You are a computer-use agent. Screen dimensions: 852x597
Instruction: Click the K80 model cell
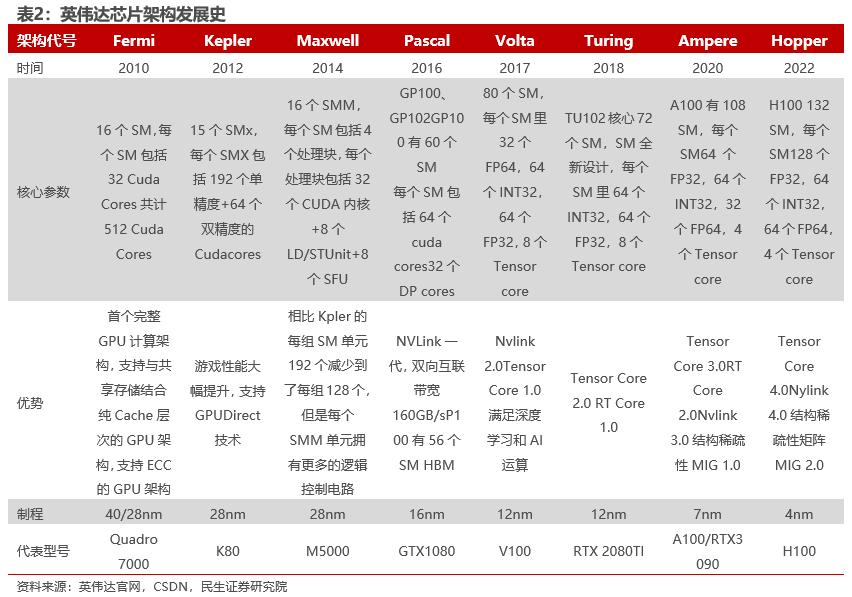pyautogui.click(x=228, y=551)
